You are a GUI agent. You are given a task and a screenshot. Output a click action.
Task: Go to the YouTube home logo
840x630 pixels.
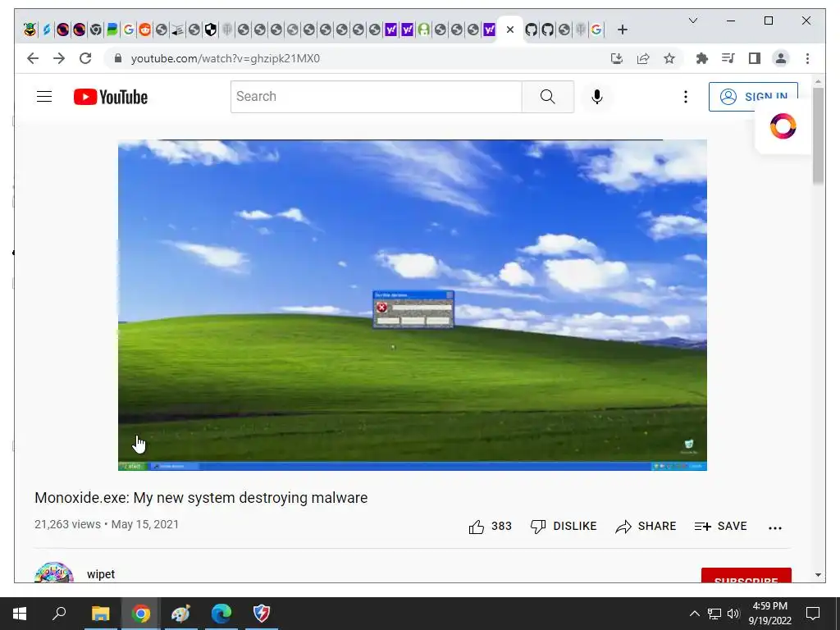click(x=111, y=97)
